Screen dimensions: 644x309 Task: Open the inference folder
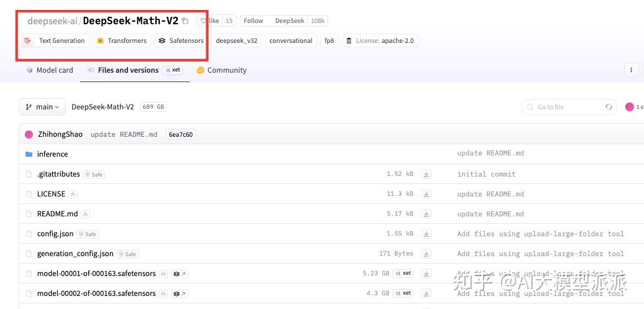[53, 154]
